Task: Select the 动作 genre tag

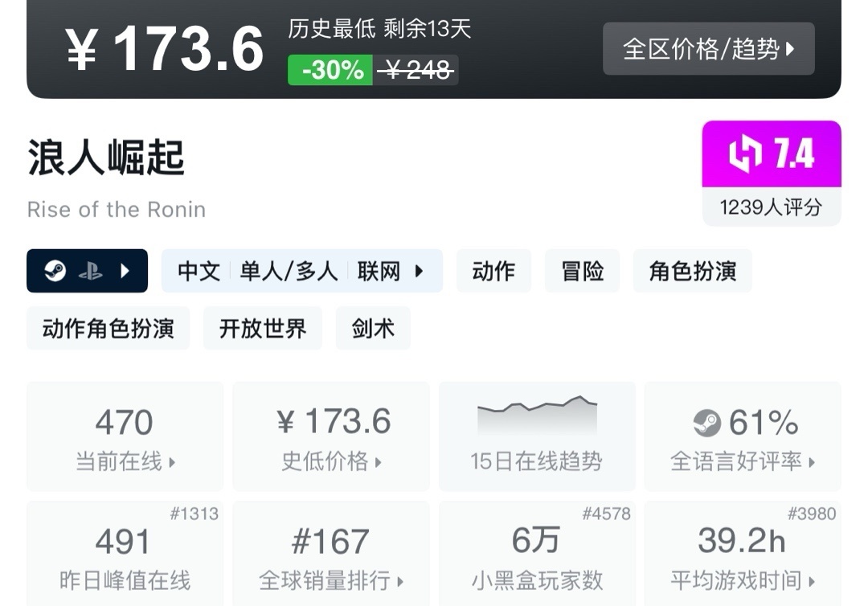Action: coord(493,271)
